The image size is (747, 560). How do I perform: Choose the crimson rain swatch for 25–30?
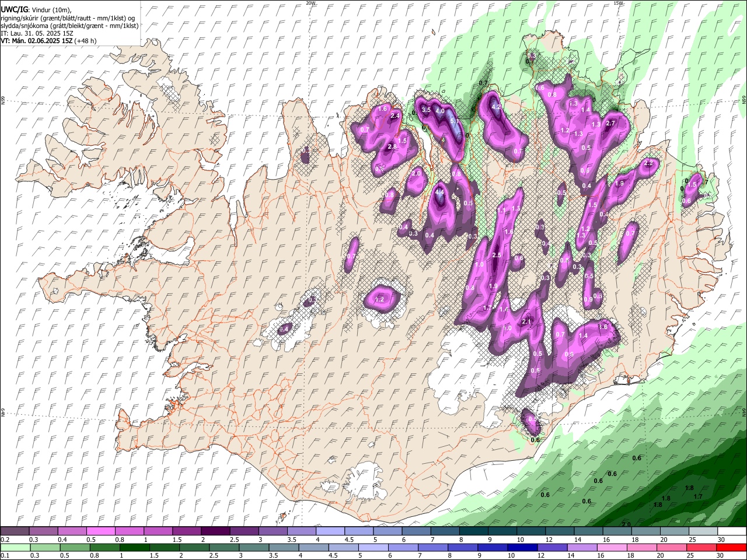[x=701, y=547]
